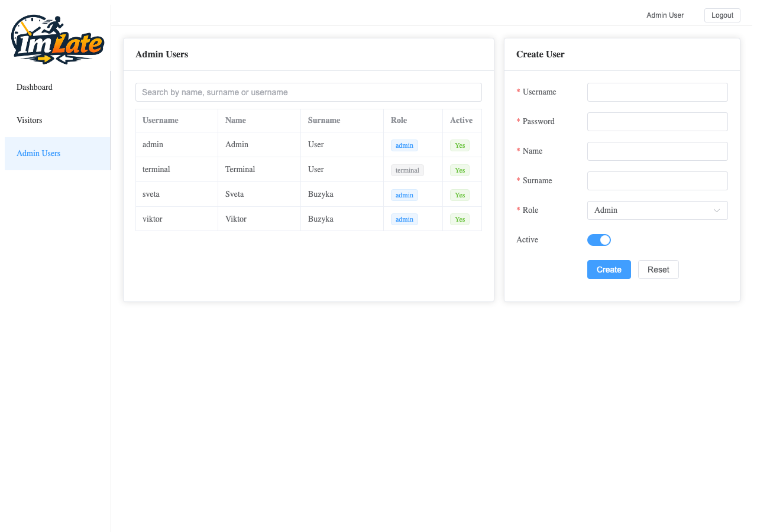The width and height of the screenshot is (757, 532).
Task: Click the Username input in Create User form
Action: [657, 92]
